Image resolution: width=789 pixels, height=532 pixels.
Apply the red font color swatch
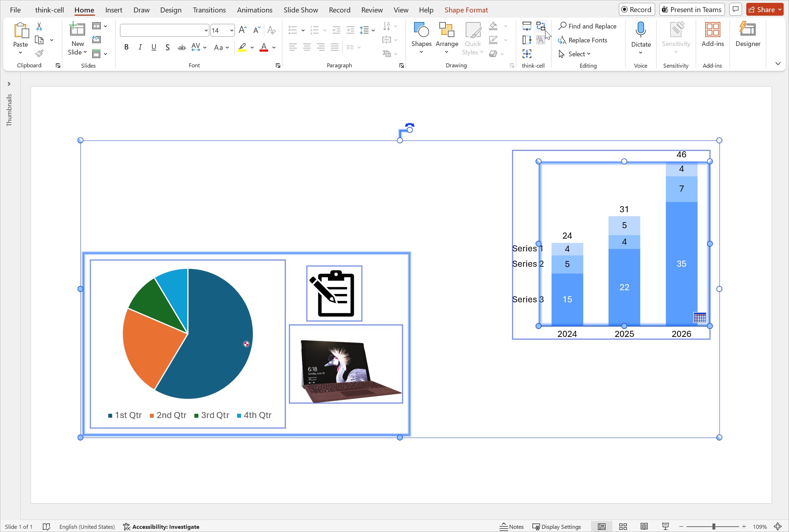(264, 47)
